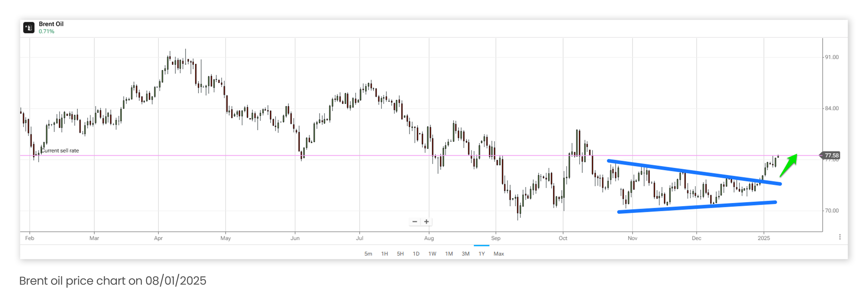This screenshot has width=868, height=294.
Task: Click the Dec date axis label
Action: click(x=696, y=238)
